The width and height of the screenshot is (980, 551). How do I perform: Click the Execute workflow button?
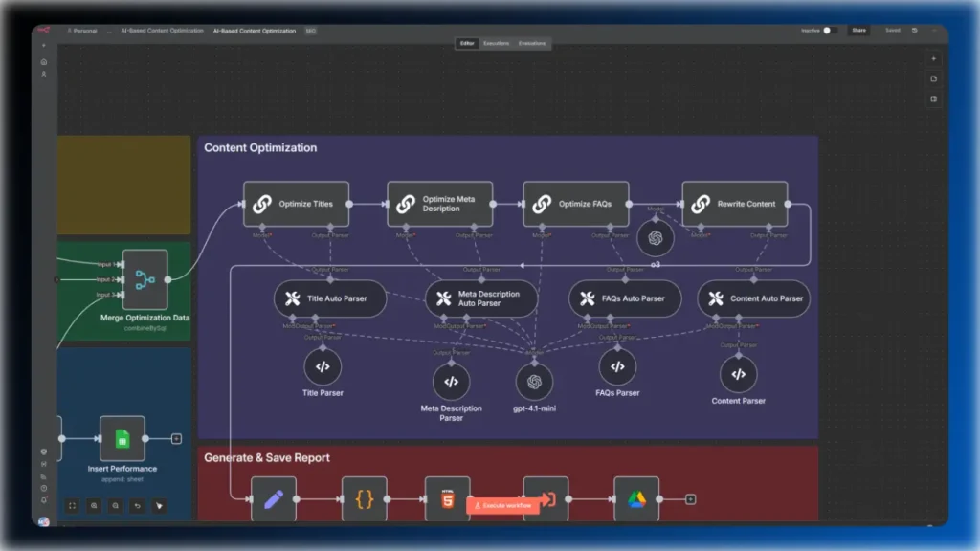(x=503, y=504)
